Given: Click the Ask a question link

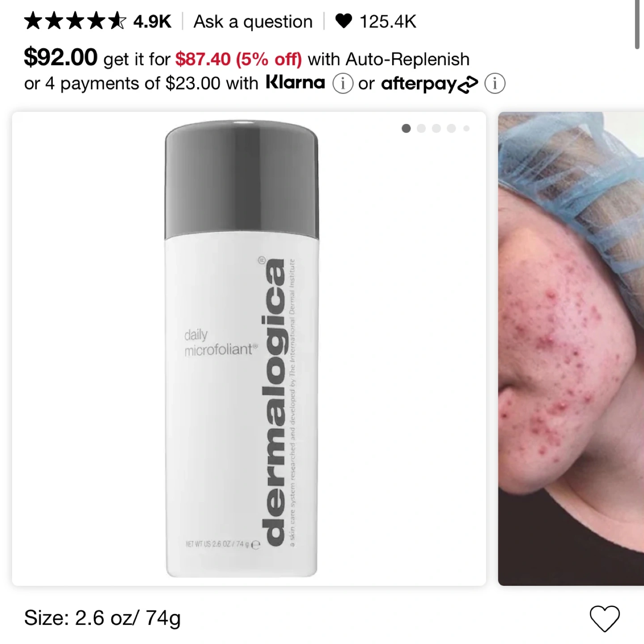Looking at the screenshot, I should pyautogui.click(x=253, y=21).
